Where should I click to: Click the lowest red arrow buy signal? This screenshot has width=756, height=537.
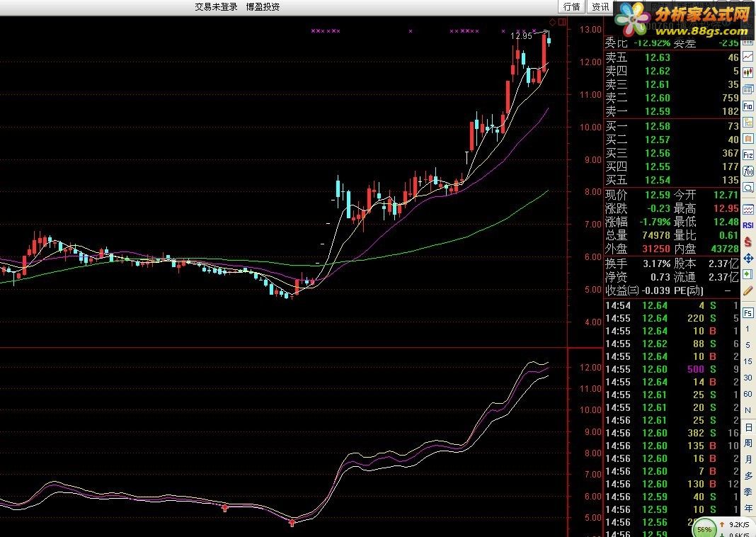292,522
